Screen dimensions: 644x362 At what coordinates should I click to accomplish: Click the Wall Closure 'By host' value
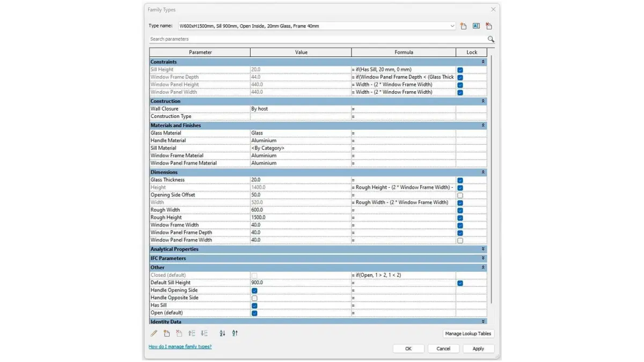coord(301,109)
